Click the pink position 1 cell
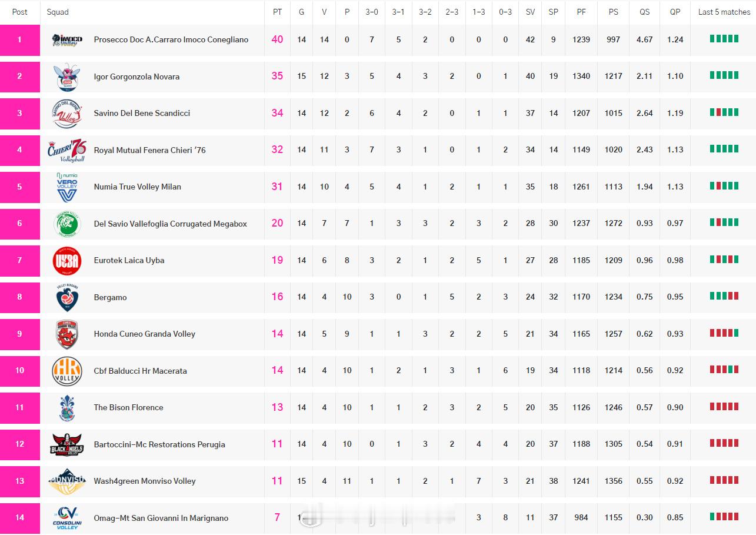This screenshot has width=756, height=535. click(20, 40)
